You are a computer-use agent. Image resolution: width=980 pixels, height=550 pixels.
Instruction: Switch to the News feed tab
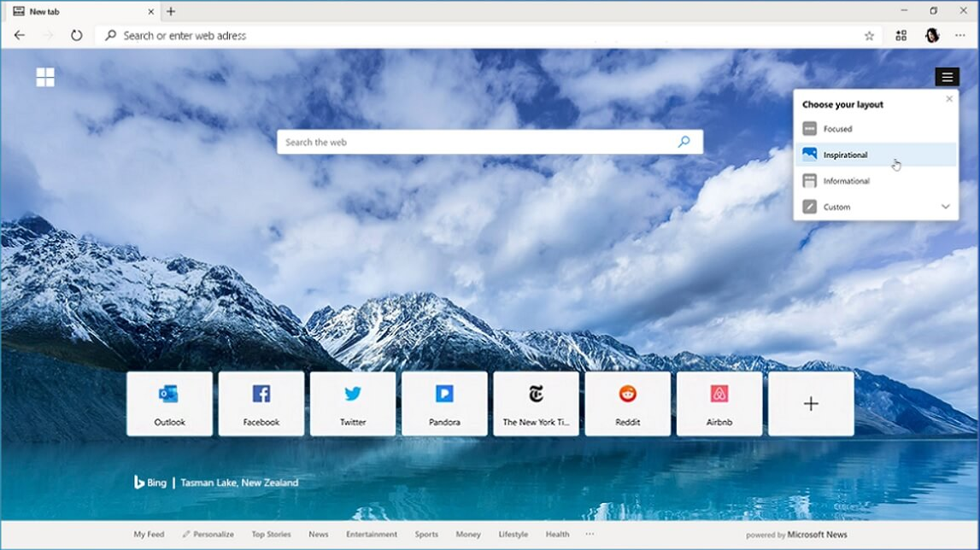click(318, 535)
